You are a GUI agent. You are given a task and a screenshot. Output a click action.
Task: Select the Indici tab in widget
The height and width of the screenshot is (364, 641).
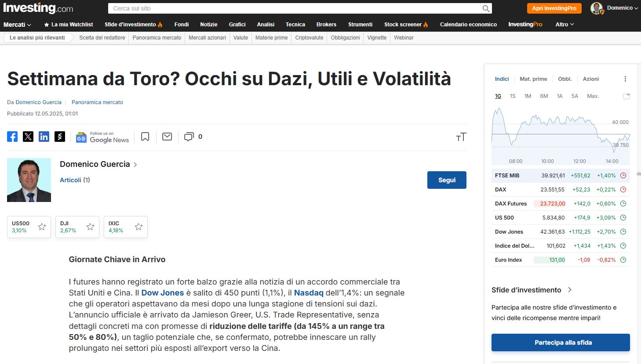click(502, 79)
